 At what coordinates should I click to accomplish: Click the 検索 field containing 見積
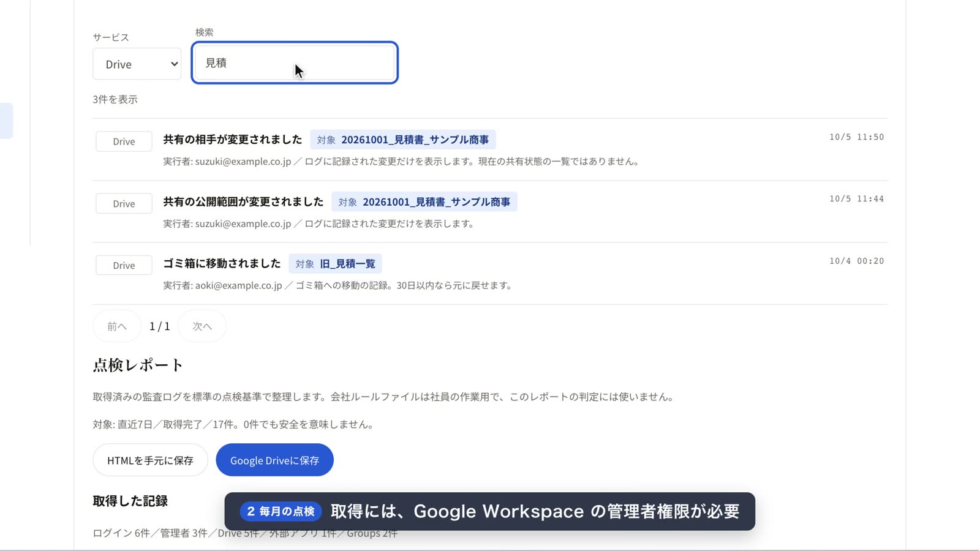[x=295, y=62]
